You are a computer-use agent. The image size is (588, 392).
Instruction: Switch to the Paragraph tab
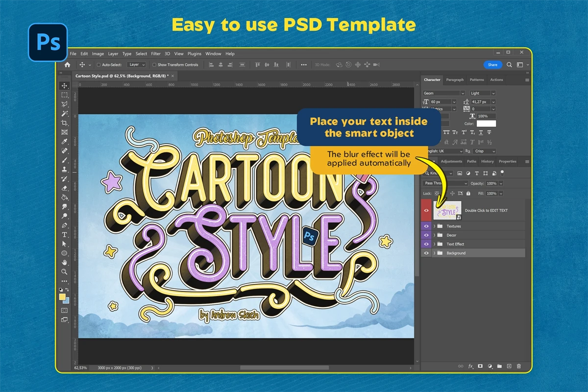click(x=455, y=80)
